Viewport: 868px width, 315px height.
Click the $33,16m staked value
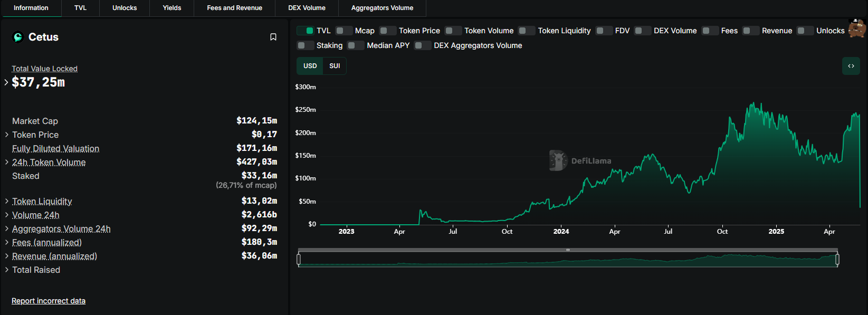click(x=260, y=176)
